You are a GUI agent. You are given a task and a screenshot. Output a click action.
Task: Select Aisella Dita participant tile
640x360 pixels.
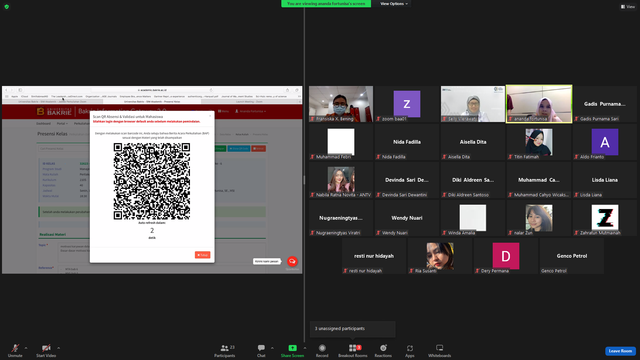(x=473, y=142)
